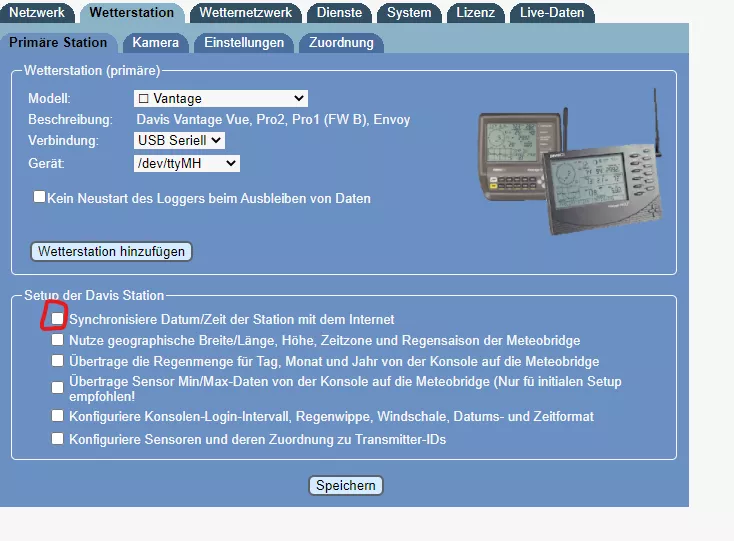The height and width of the screenshot is (541, 734).
Task: Open the Netzwerk tab
Action: click(37, 12)
